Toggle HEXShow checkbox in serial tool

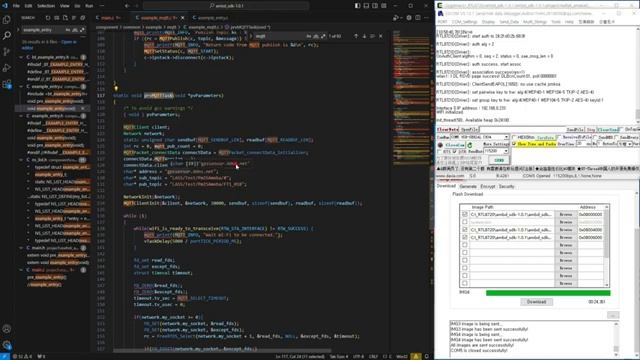[514, 137]
